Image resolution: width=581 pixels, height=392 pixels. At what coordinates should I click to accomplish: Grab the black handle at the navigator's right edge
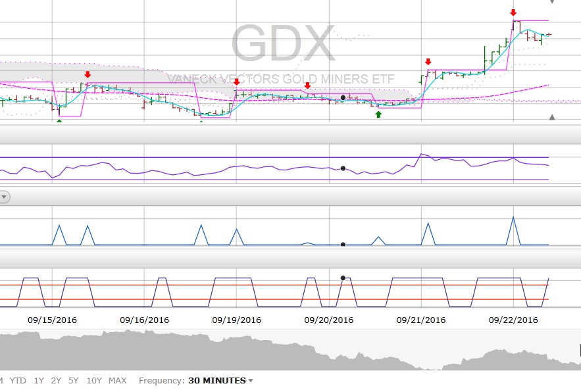pyautogui.click(x=580, y=350)
